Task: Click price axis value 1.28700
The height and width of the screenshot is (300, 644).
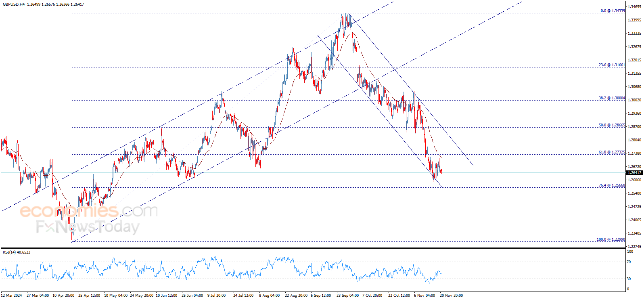Action: coord(635,127)
